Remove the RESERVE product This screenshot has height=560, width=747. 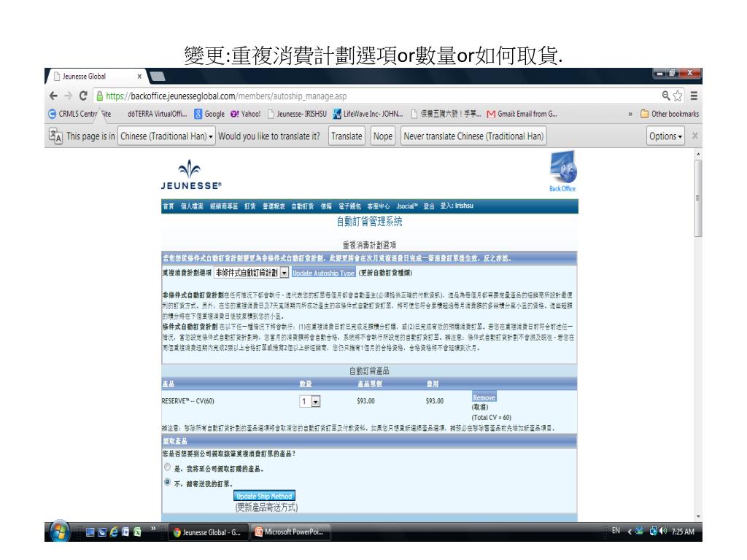point(484,397)
